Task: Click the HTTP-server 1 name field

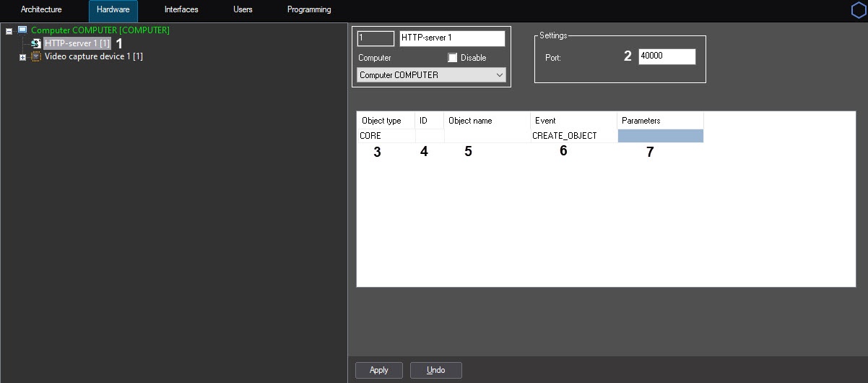Action: (x=451, y=39)
